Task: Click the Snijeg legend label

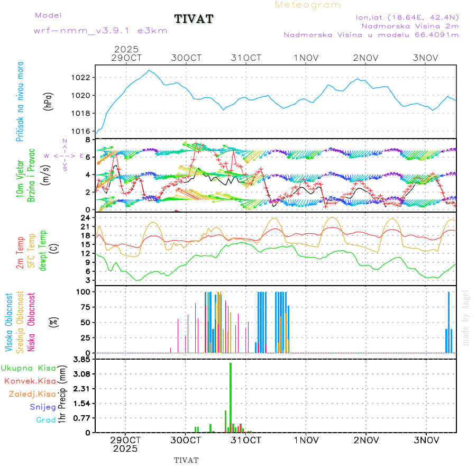Action: pos(42,407)
